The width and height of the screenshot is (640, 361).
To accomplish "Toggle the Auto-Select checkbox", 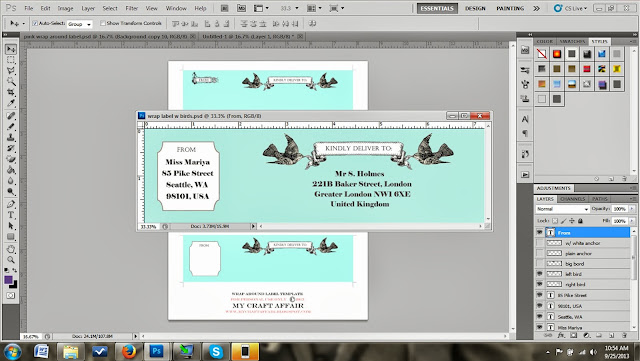I will (x=35, y=23).
